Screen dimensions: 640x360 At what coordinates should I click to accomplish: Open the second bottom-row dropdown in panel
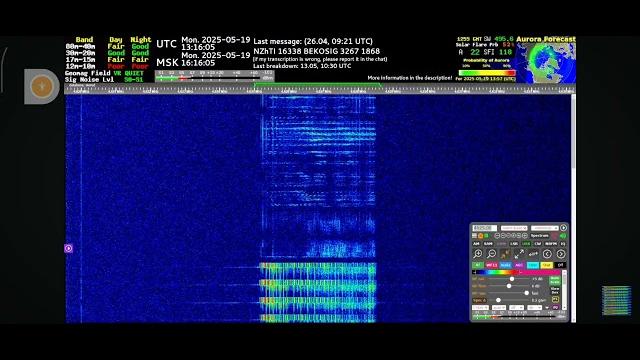[x=499, y=307]
